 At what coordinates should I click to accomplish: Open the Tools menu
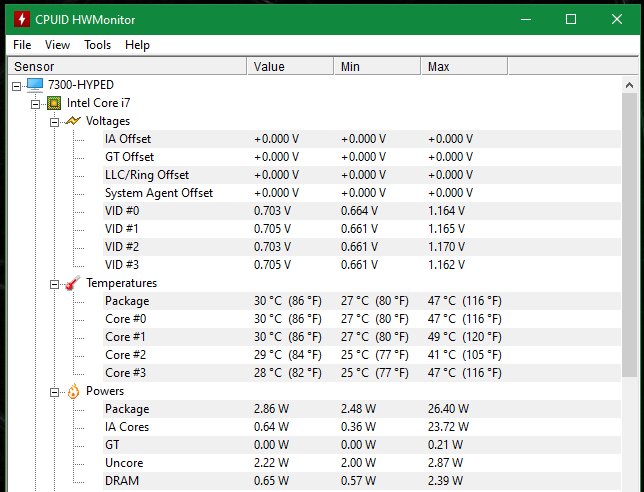tap(97, 45)
